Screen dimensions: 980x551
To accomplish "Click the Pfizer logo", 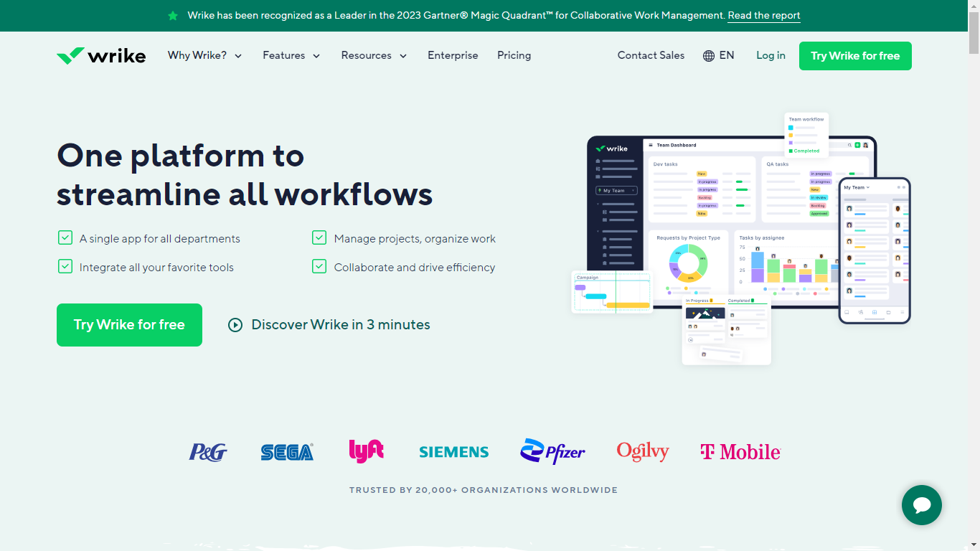I will click(x=552, y=451).
